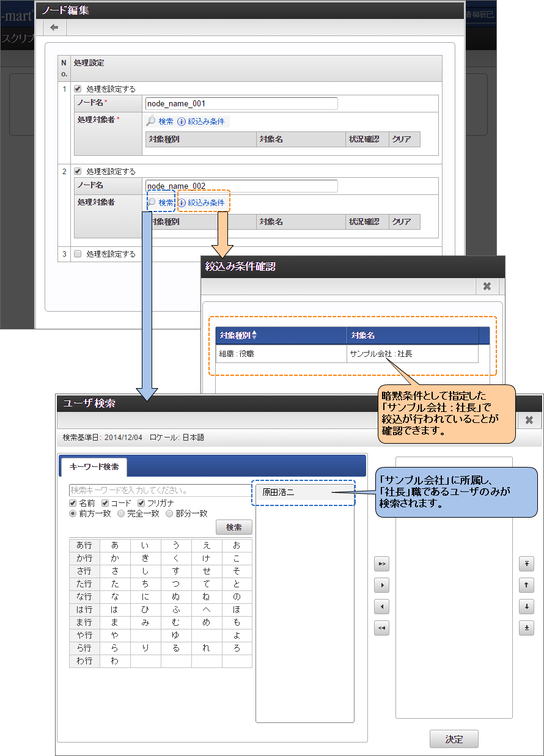
Task: Click the 検索 link for node_name_001
Action: click(166, 122)
